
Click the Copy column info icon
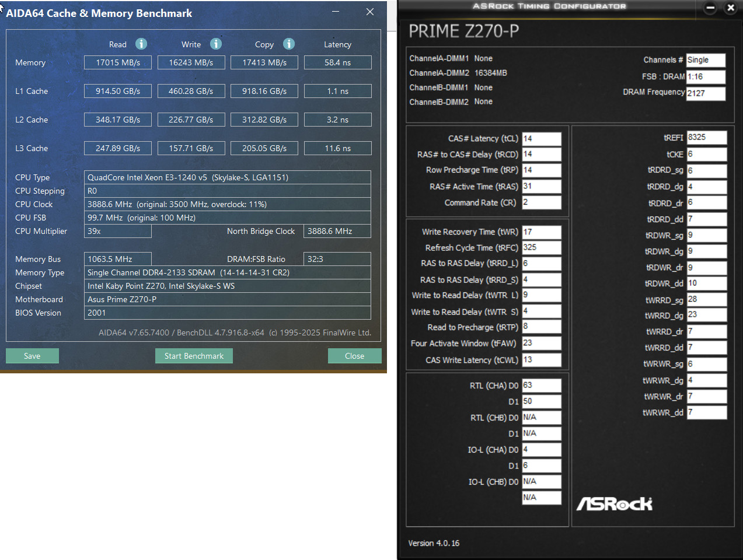(289, 44)
